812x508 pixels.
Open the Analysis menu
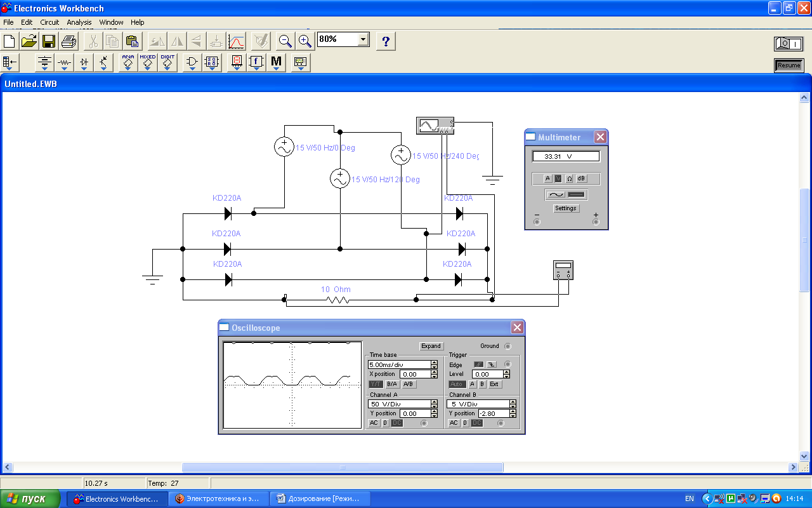[79, 22]
